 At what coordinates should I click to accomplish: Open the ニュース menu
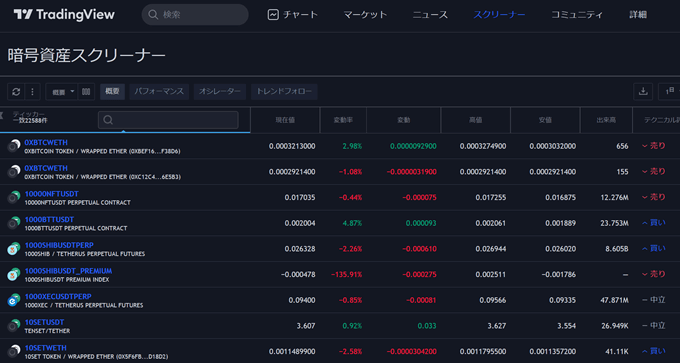[430, 15]
